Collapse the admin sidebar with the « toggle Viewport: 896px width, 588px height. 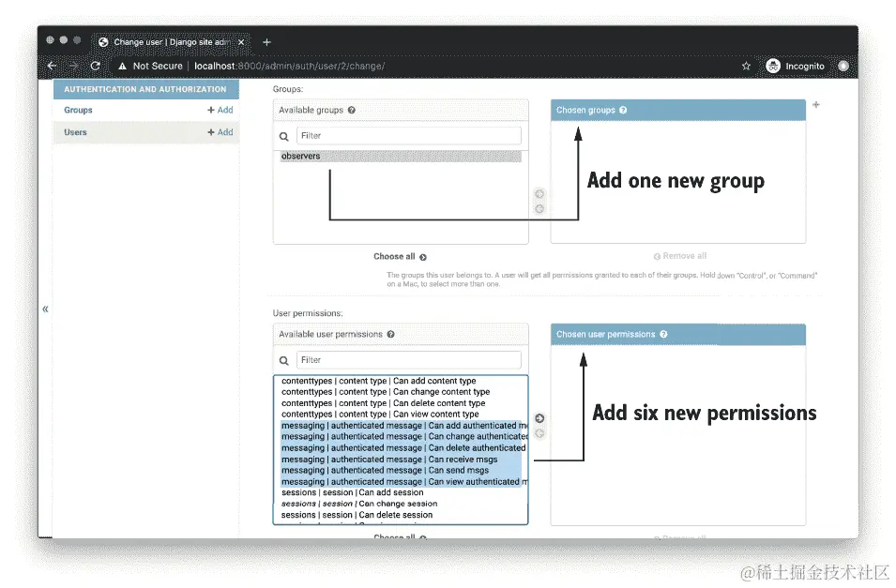tap(45, 309)
